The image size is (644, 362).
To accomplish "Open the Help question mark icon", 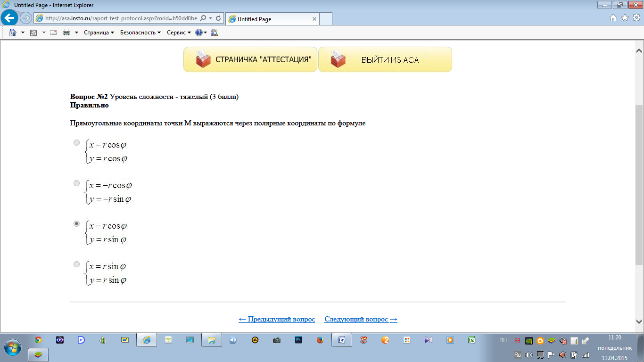I will [198, 33].
